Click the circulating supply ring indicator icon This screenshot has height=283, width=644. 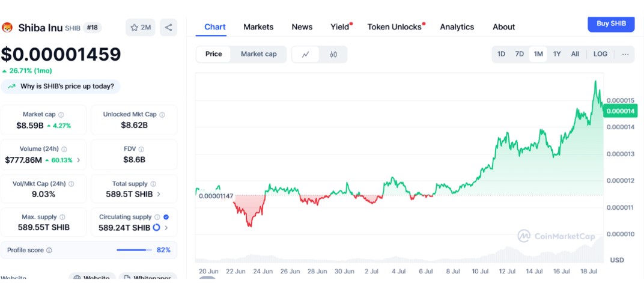pos(156,228)
